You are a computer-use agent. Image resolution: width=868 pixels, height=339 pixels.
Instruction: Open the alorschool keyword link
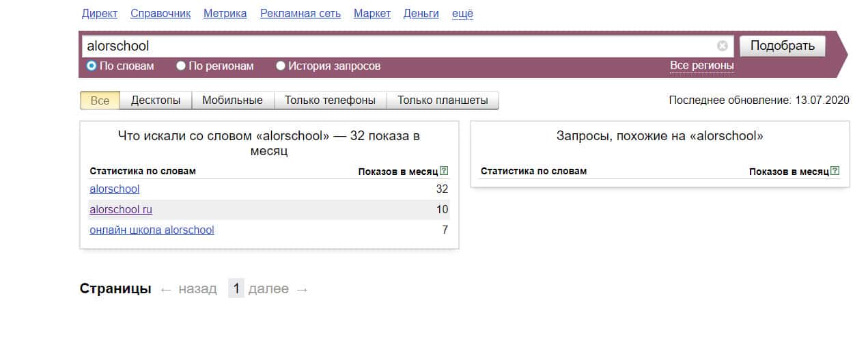tap(115, 189)
